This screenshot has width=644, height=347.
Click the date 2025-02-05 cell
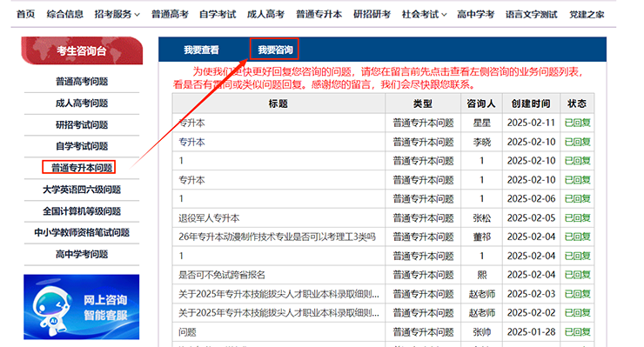coord(531,218)
